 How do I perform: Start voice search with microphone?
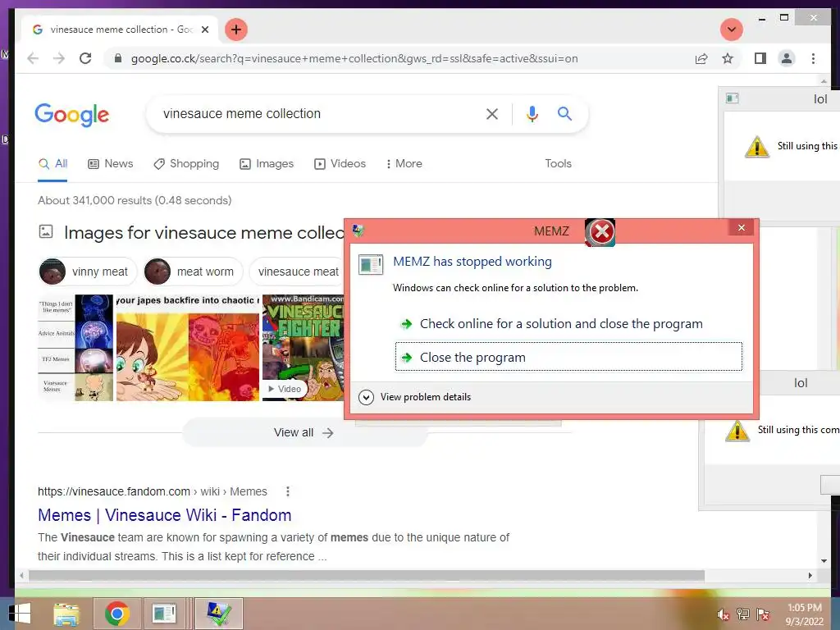(532, 113)
